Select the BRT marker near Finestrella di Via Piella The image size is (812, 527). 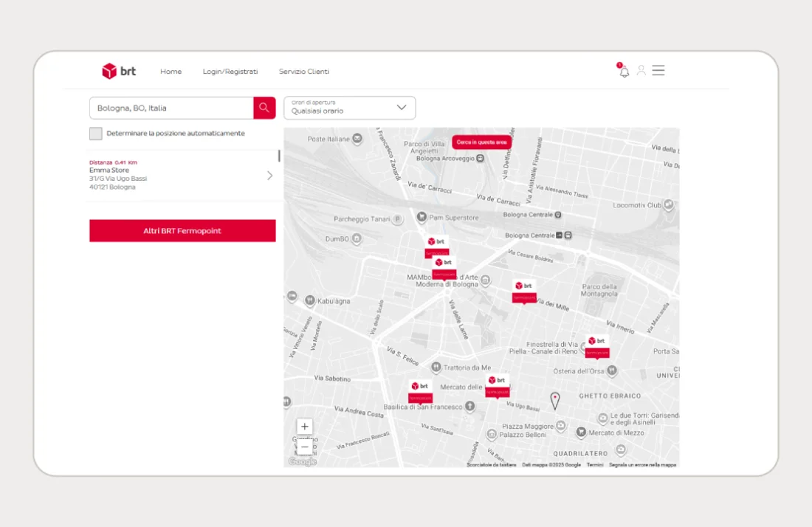click(x=597, y=347)
